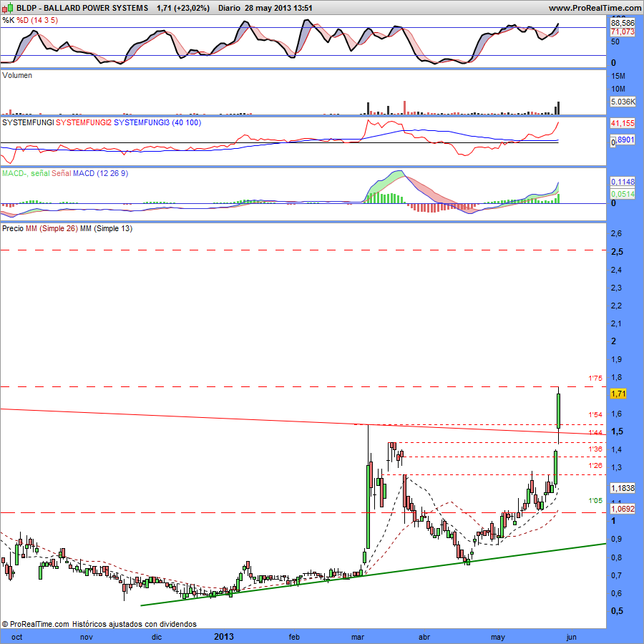The height and width of the screenshot is (644, 644).
Task: Click the green 1'05 support level label
Action: pyautogui.click(x=595, y=501)
